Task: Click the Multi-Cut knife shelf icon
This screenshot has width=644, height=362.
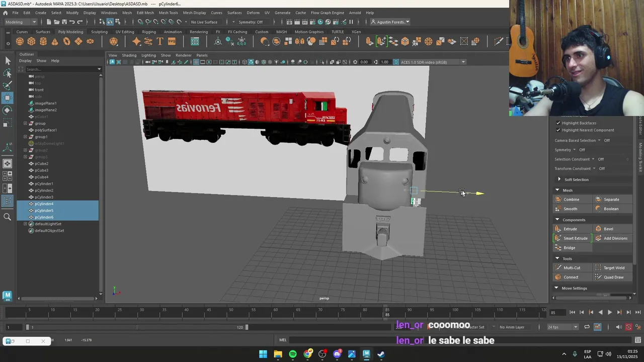Action: click(498, 42)
